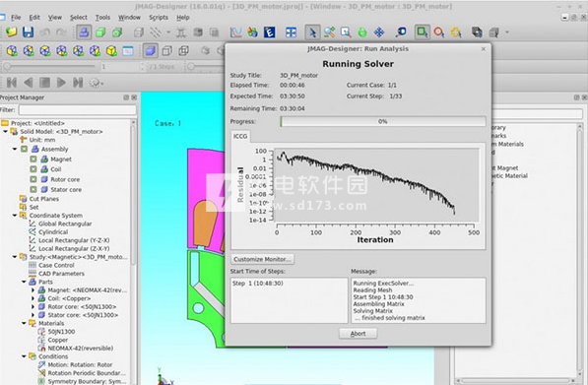Click the blue E toolbar icon

pos(269,32)
